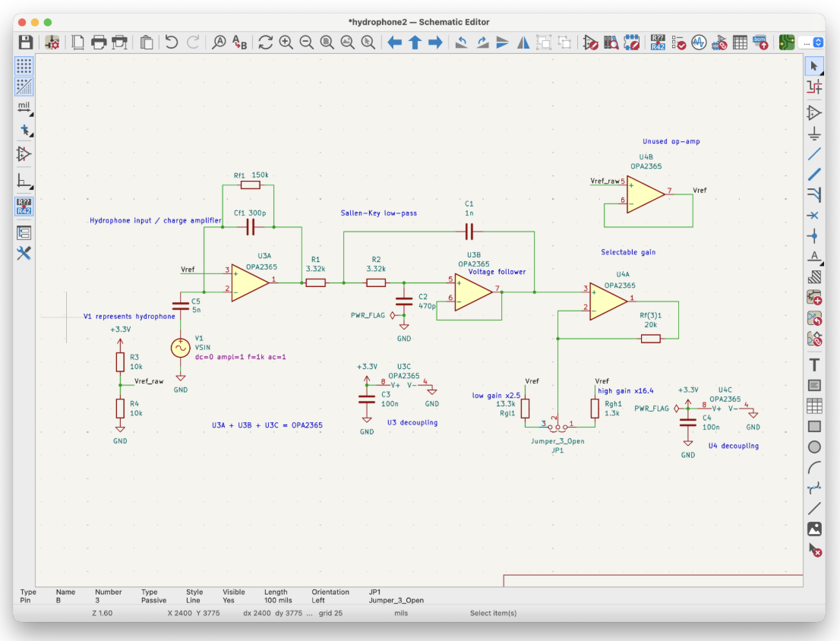Generate Bill of Materials
Viewport: 840px width, 641px height.
(760, 43)
